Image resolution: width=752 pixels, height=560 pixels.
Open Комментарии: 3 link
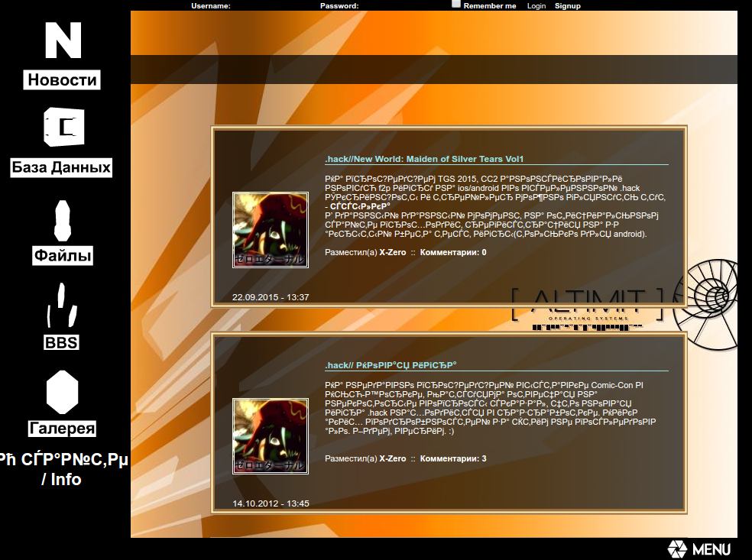click(x=452, y=458)
